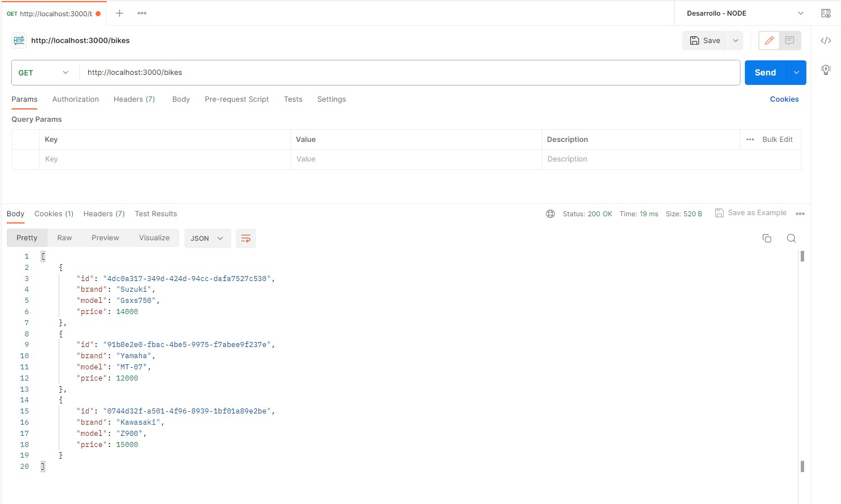Open environment quick look icon

pos(826,13)
